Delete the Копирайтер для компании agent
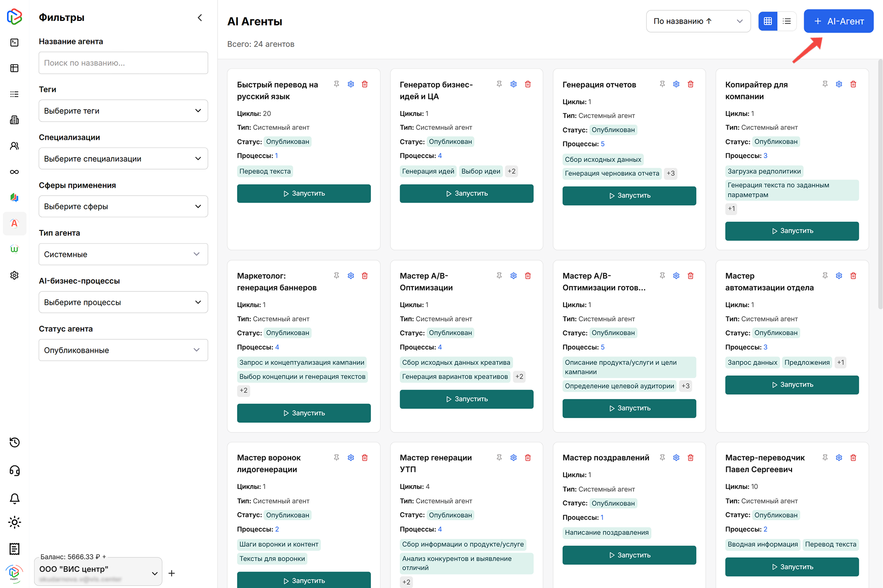The height and width of the screenshot is (588, 883). tap(853, 84)
